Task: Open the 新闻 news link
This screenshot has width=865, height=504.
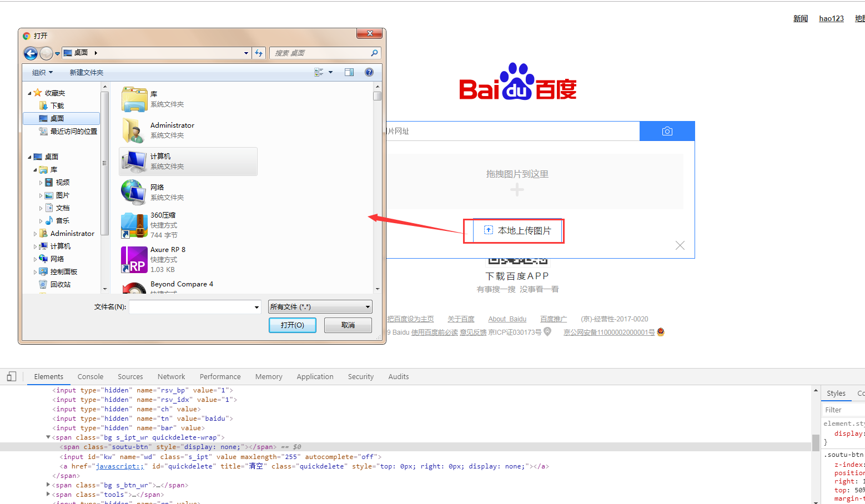Action: click(x=801, y=18)
